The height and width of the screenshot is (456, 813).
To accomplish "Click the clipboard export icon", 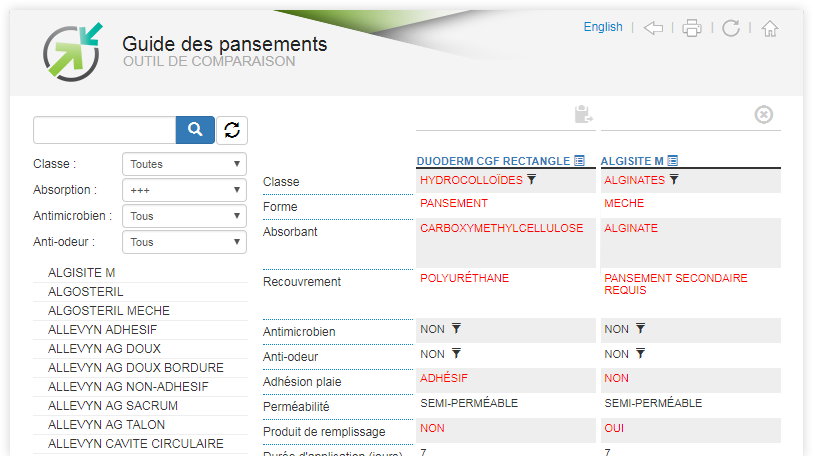I will pyautogui.click(x=583, y=114).
